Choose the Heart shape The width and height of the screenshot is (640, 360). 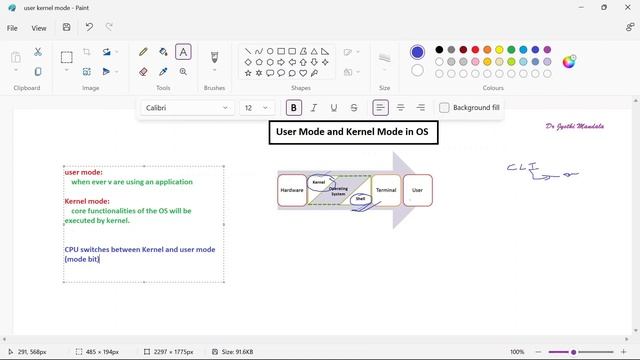click(303, 73)
